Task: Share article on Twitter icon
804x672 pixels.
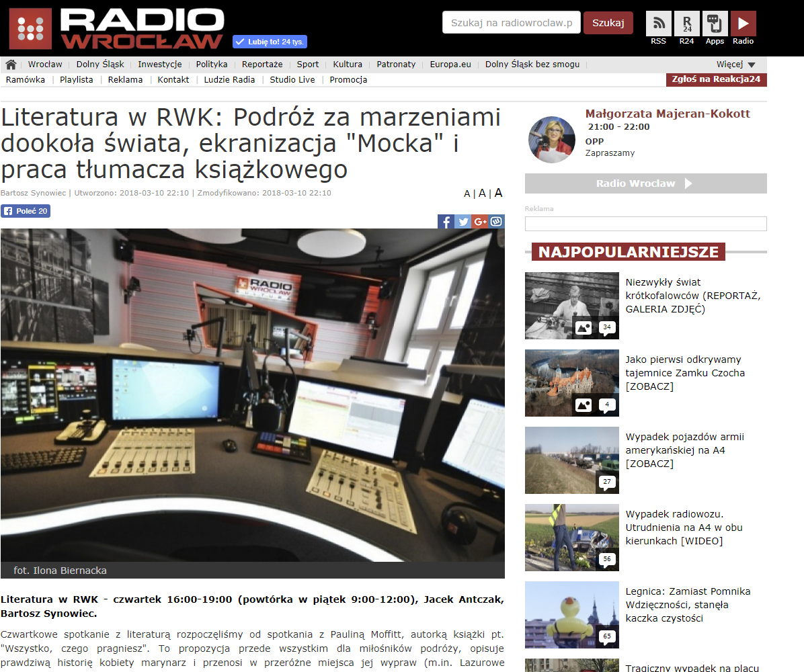Action: [463, 222]
